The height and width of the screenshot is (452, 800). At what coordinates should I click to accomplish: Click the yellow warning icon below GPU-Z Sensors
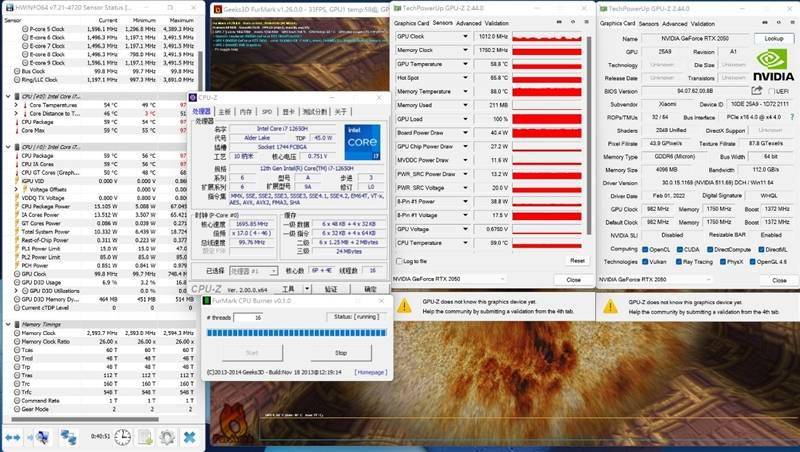(x=404, y=306)
